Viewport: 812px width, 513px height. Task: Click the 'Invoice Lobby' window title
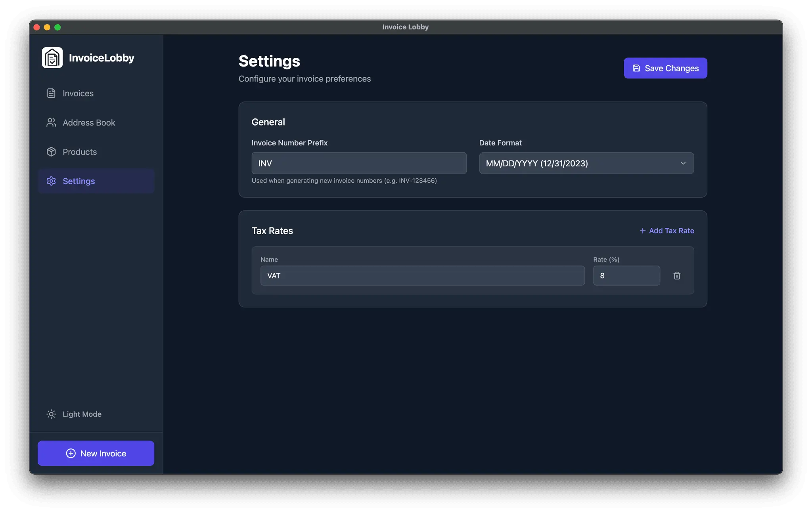point(406,27)
